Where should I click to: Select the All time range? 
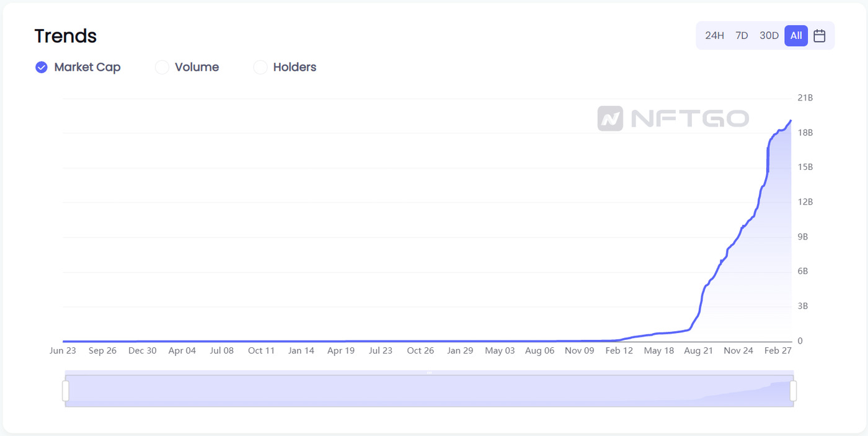point(796,35)
